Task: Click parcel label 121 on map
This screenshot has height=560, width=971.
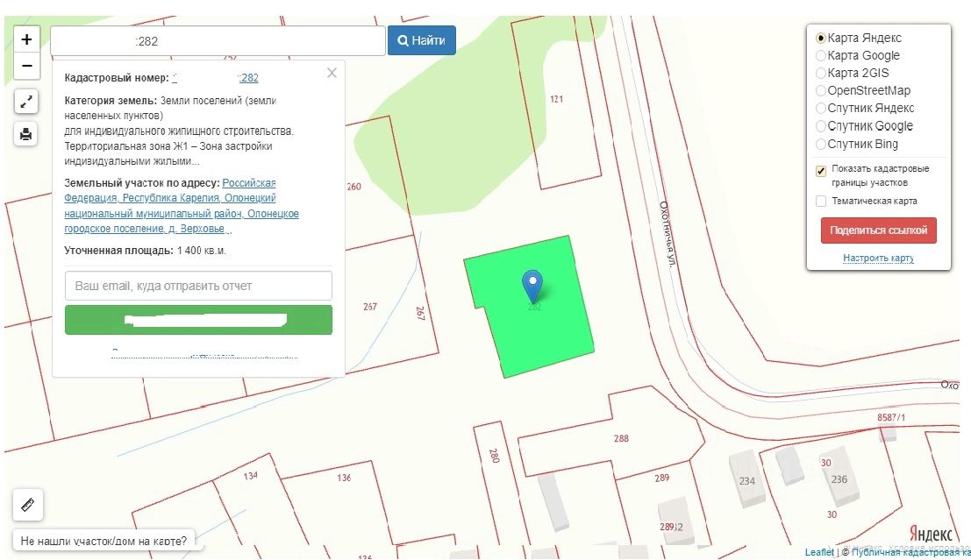Action: (x=557, y=99)
